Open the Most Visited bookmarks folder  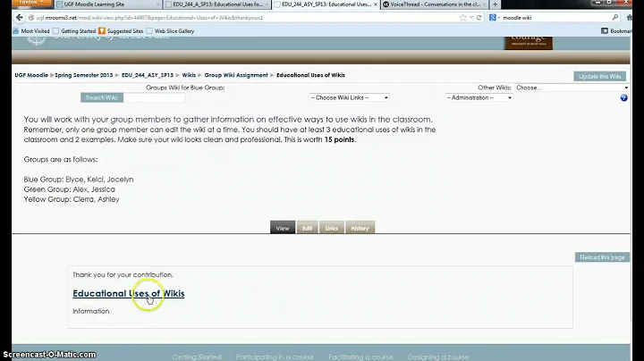[x=31, y=30]
